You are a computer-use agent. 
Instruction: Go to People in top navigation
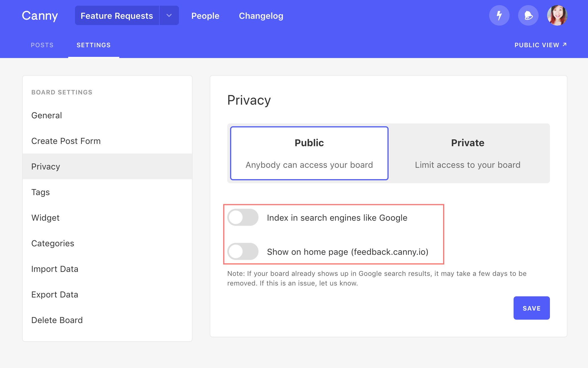[x=205, y=16]
